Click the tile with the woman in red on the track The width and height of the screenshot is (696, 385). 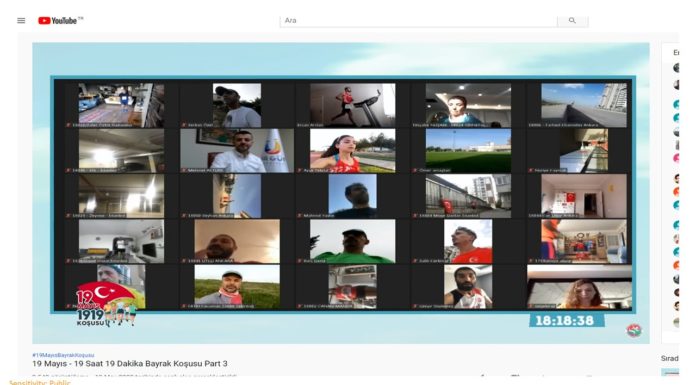pos(352,151)
